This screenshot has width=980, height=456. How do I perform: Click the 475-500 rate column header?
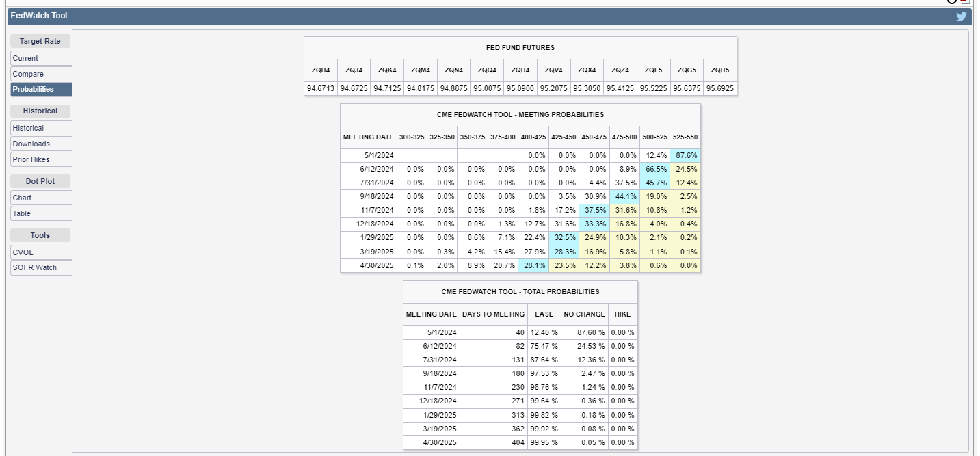(624, 137)
